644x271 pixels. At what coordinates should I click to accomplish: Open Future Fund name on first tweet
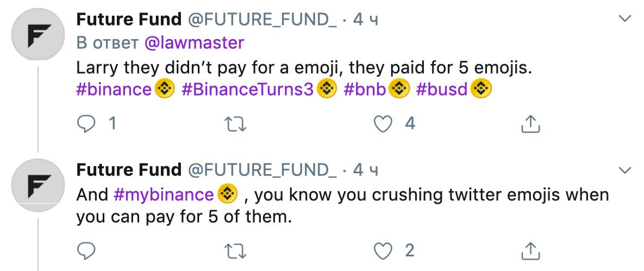tap(129, 20)
